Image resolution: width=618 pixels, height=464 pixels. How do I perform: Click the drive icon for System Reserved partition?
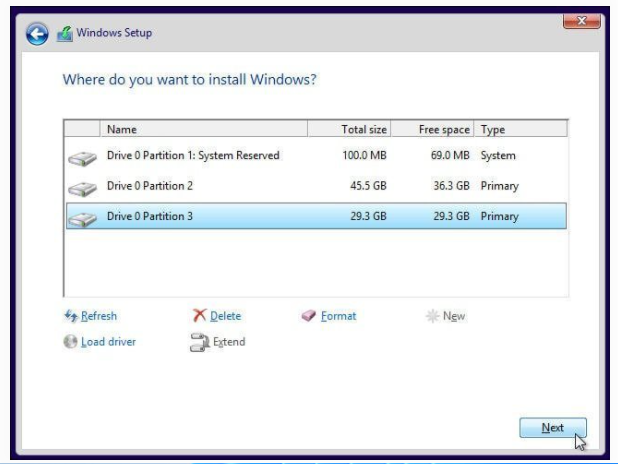pos(81,158)
